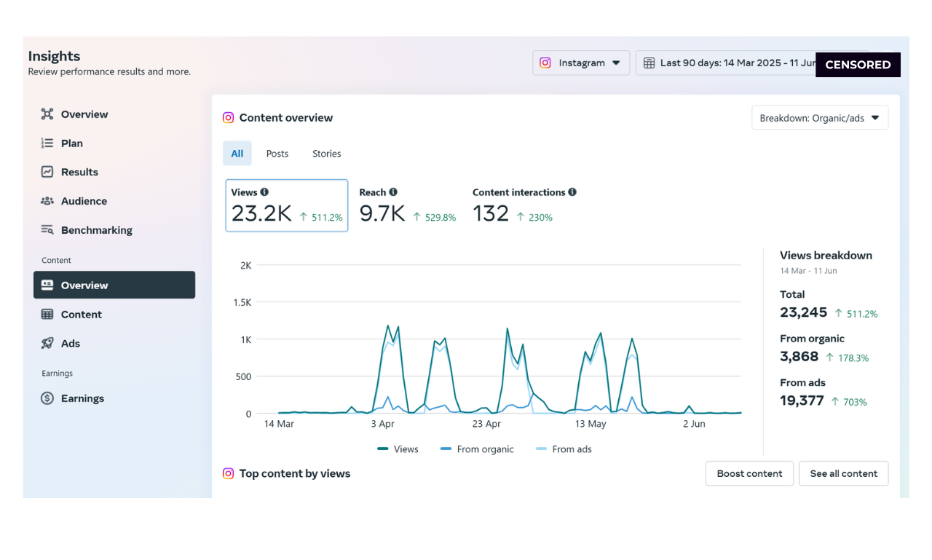Click info icon next to Content interactions

572,192
